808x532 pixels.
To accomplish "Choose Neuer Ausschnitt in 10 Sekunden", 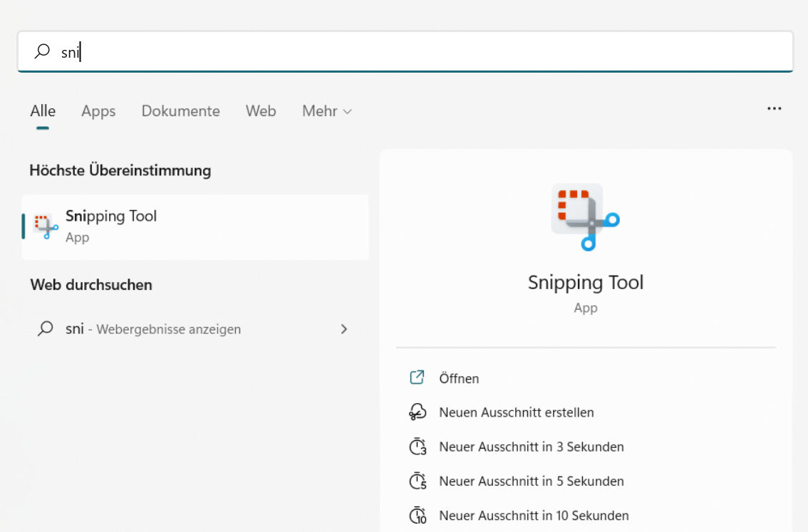I will [x=534, y=516].
